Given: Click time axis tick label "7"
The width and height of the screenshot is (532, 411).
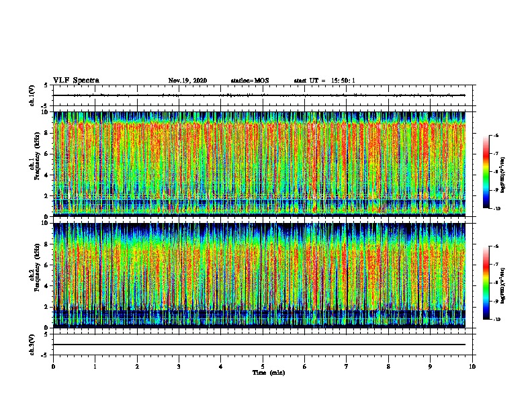Looking at the screenshot, I should [x=347, y=367].
